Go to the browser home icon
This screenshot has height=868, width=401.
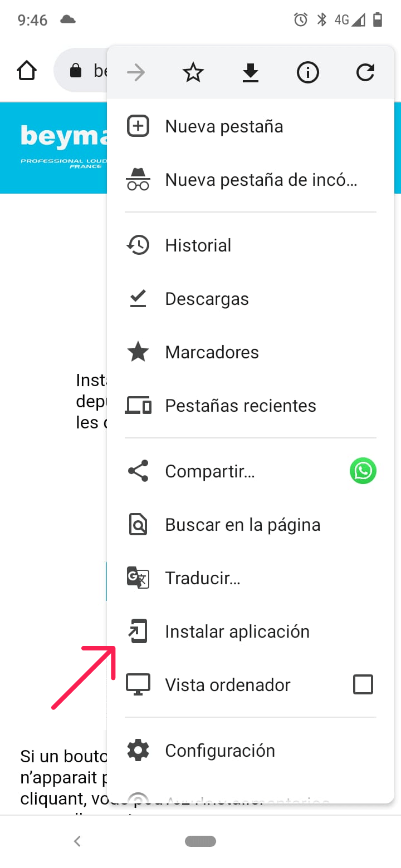click(x=27, y=71)
